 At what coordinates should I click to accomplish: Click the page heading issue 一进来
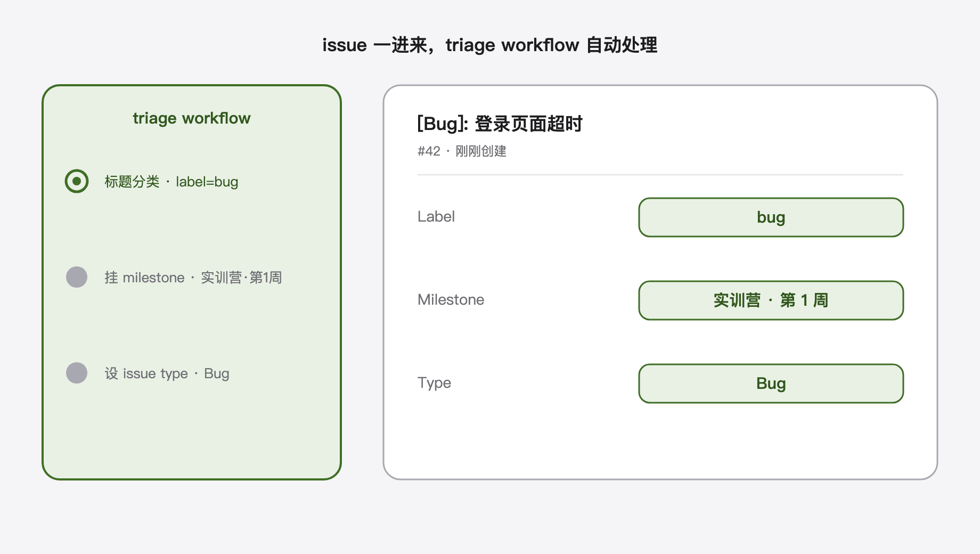pos(490,45)
